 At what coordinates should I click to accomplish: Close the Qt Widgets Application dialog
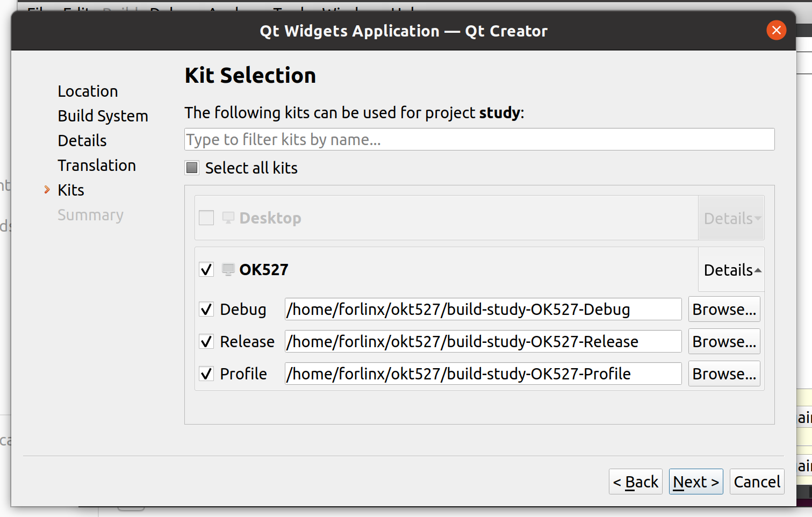coord(776,31)
